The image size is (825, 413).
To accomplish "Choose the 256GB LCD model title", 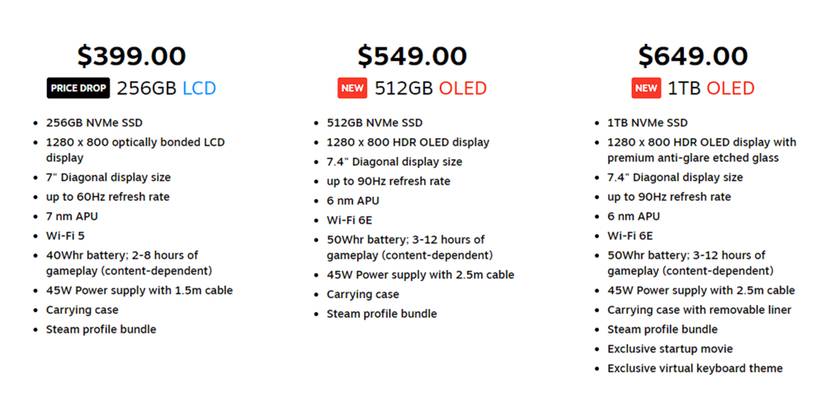I will pos(166,88).
